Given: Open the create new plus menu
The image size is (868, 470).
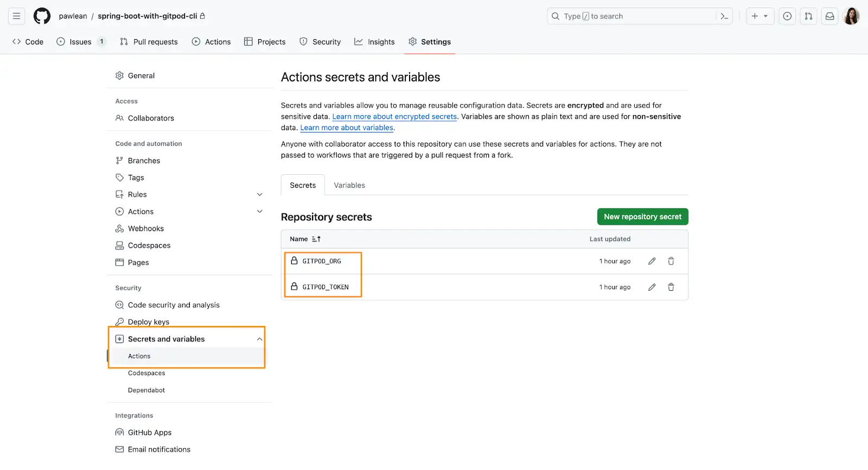Looking at the screenshot, I should point(759,16).
